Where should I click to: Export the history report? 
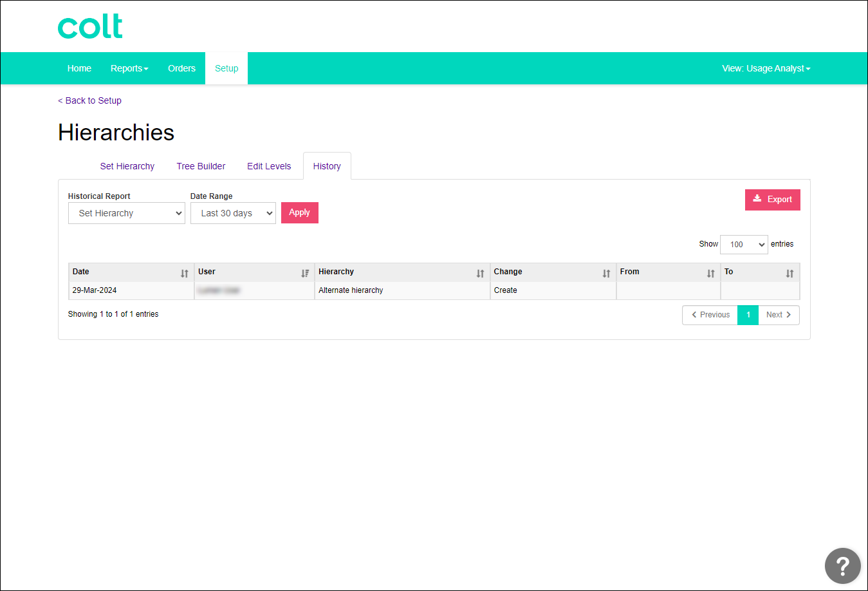[773, 200]
